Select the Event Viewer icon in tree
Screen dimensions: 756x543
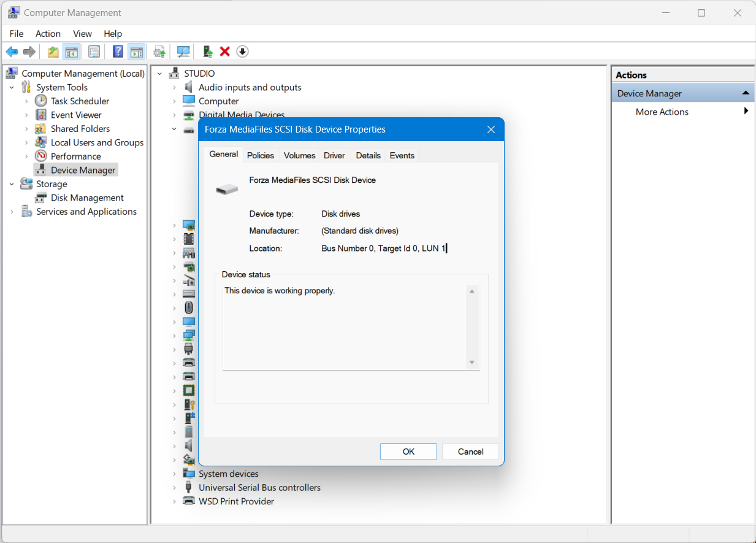click(41, 115)
